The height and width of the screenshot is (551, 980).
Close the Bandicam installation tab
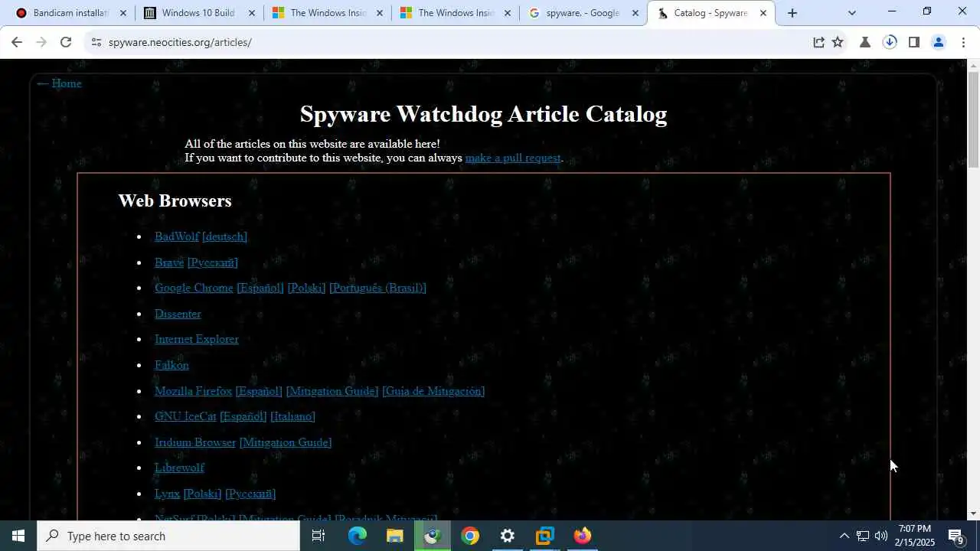[123, 13]
